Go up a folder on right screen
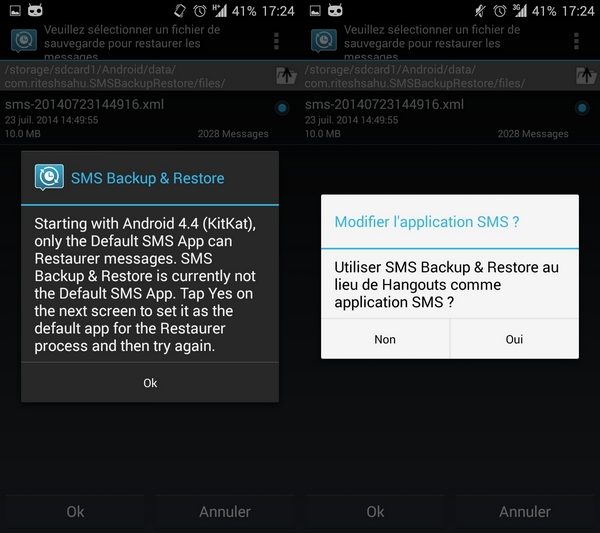Screen dimensions: 600x533 tap(586, 76)
